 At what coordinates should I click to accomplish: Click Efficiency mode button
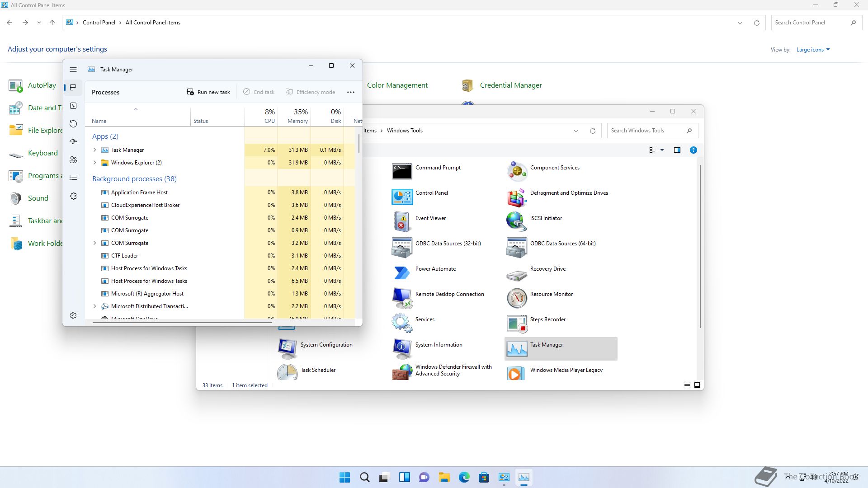tap(310, 92)
